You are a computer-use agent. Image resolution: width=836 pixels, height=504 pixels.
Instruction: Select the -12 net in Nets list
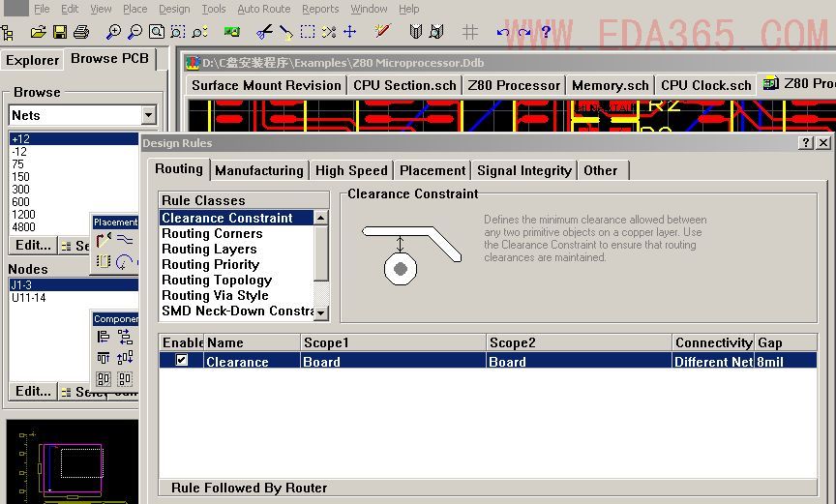pyautogui.click(x=74, y=151)
